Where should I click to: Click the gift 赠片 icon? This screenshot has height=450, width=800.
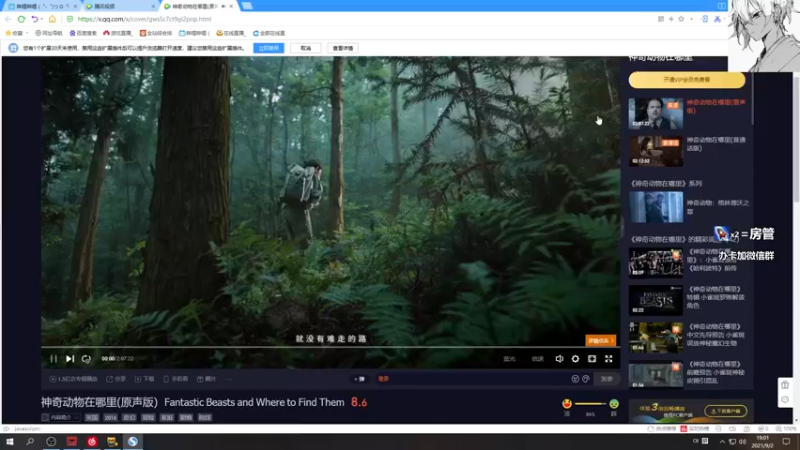coord(207,379)
